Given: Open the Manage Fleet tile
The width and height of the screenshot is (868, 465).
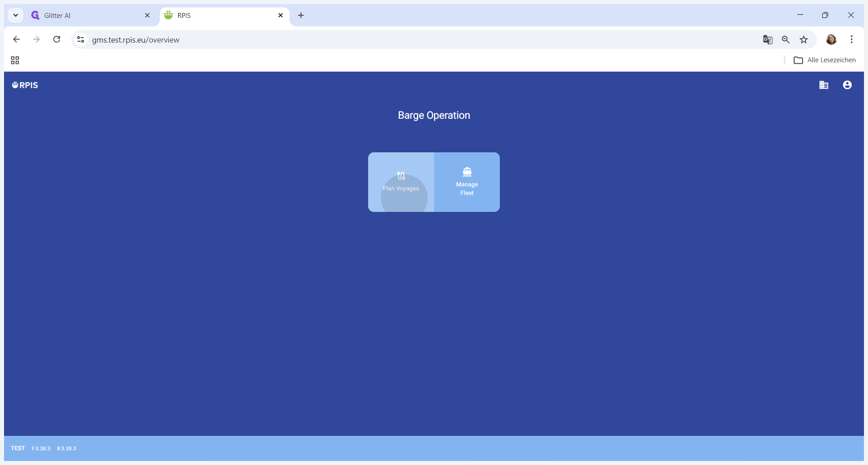Looking at the screenshot, I should [x=467, y=182].
